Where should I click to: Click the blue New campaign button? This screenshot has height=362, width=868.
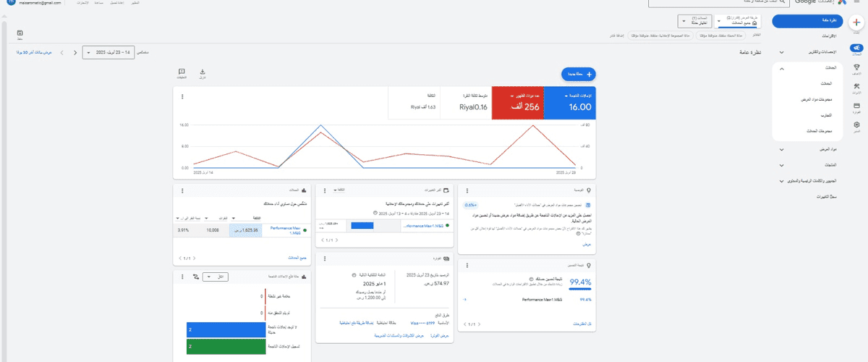point(579,74)
